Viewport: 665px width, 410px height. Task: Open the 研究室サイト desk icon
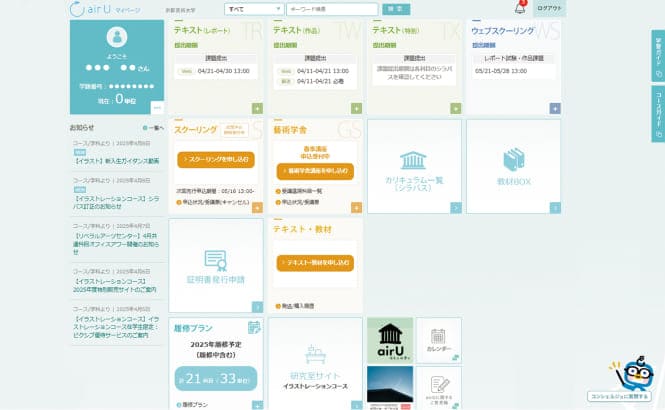point(315,354)
